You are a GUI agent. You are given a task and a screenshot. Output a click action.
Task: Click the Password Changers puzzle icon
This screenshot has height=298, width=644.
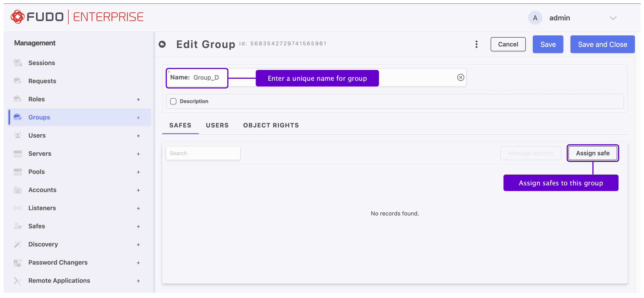click(18, 262)
